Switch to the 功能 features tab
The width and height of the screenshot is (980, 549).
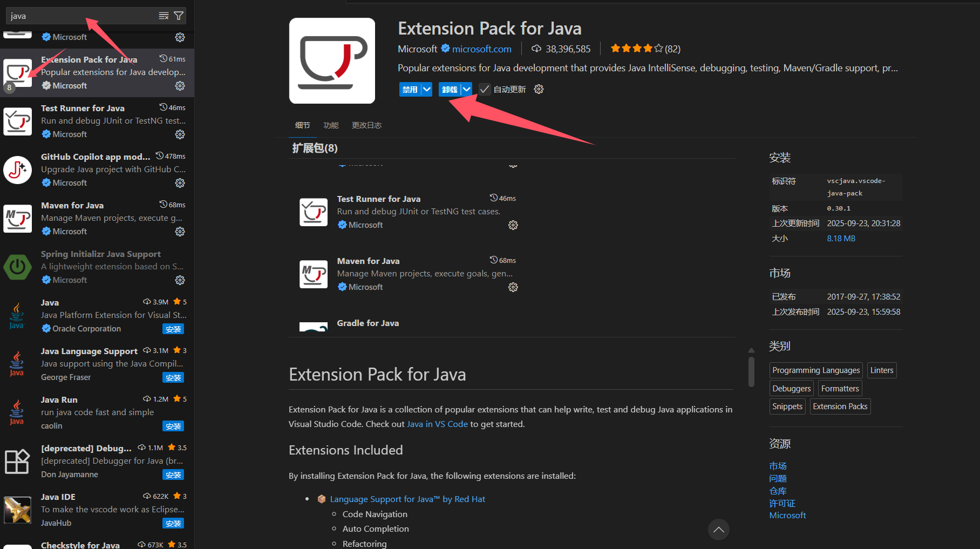(331, 125)
